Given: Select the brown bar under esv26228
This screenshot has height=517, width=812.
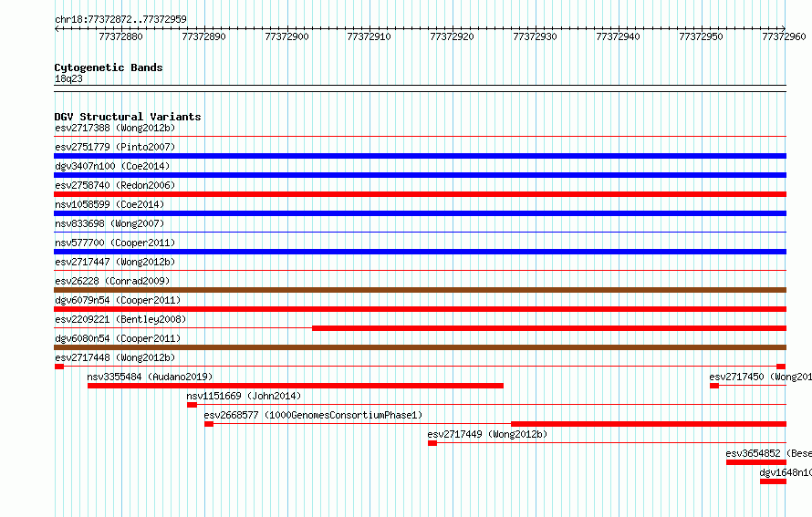Looking at the screenshot, I should pyautogui.click(x=420, y=290).
